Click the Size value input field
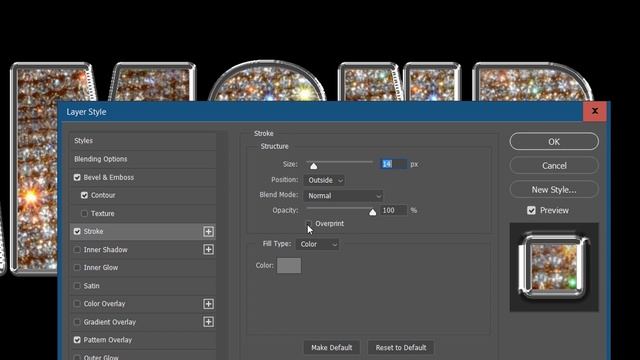This screenshot has width=640, height=360. pos(394,164)
